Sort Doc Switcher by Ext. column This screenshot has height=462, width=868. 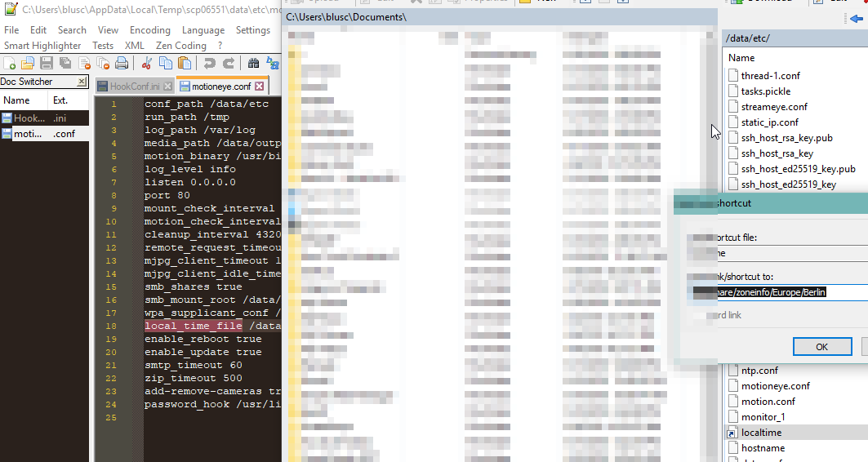coord(69,100)
